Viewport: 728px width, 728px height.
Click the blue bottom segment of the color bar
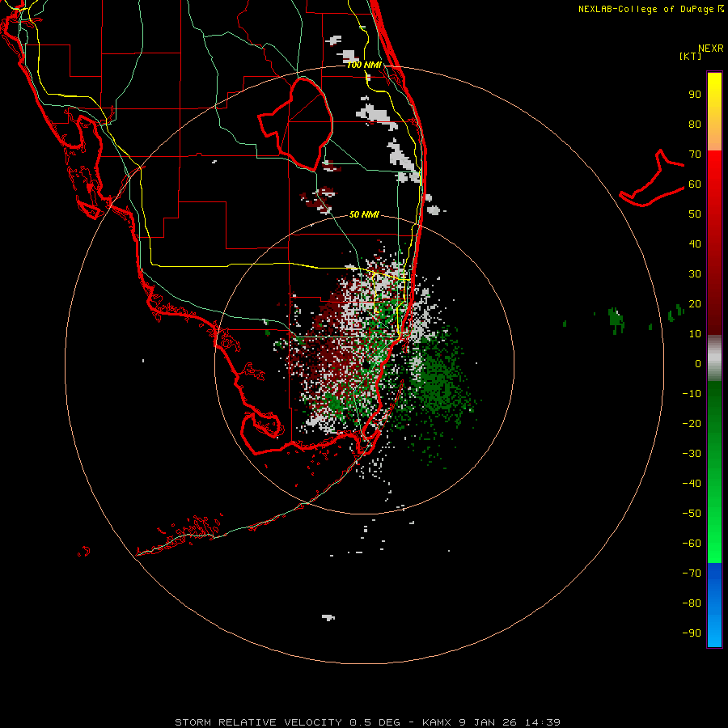pyautogui.click(x=714, y=605)
